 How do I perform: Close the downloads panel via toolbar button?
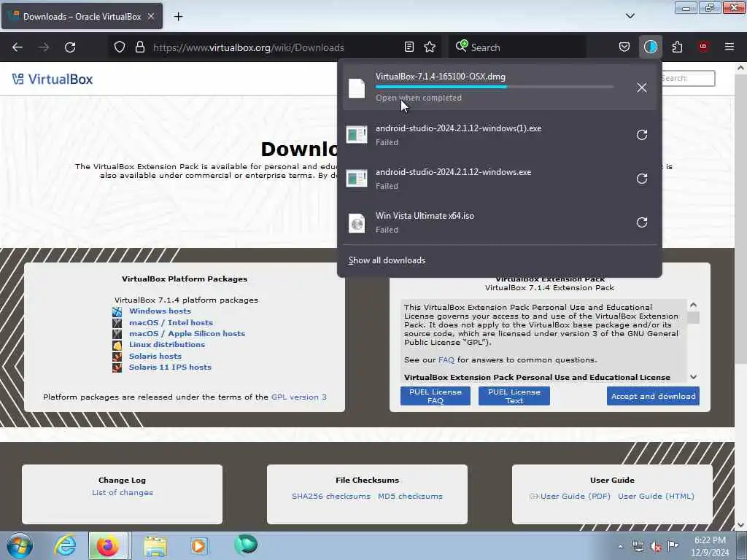coord(650,47)
